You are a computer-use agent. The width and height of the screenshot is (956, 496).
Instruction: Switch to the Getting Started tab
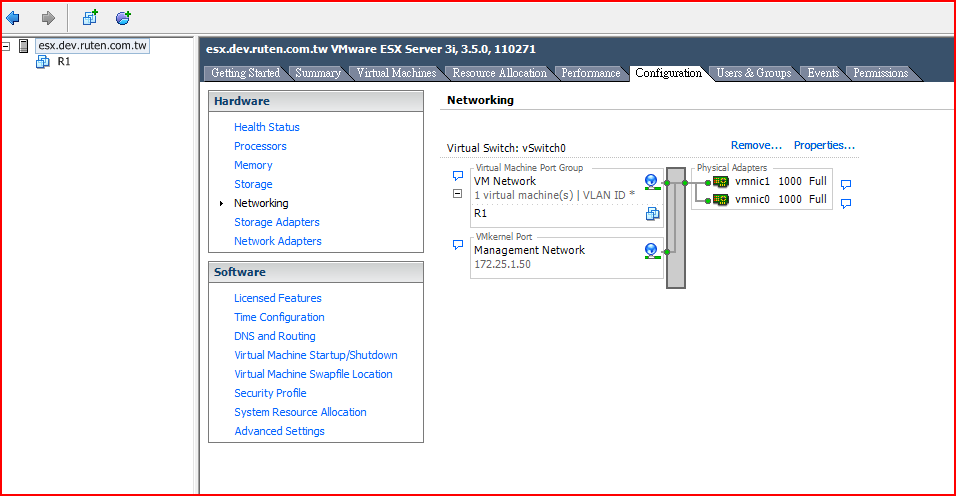tap(245, 73)
